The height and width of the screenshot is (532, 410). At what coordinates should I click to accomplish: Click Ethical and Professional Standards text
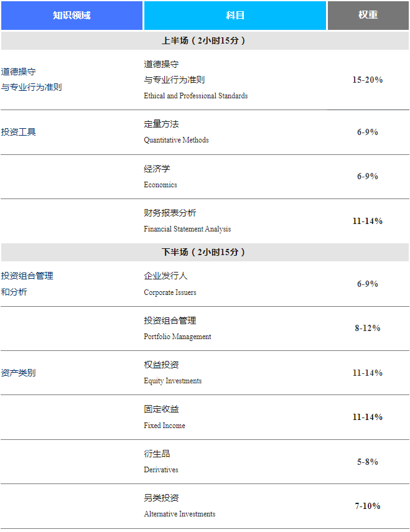pyautogui.click(x=195, y=96)
